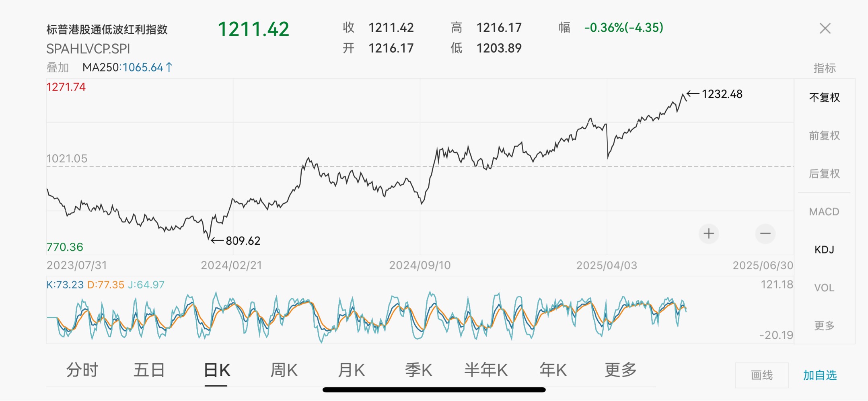Click the index name 标普港股通低波红利指数
Viewport: 868px width, 401px height.
point(107,29)
